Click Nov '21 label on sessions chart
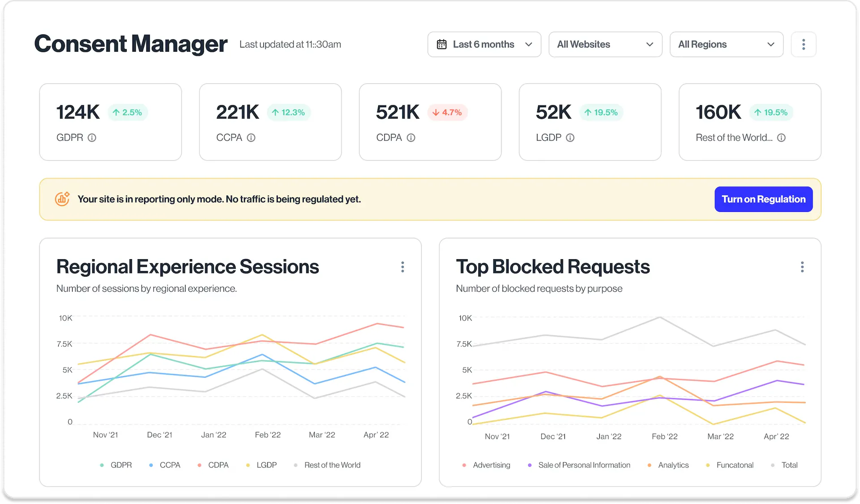860x504 pixels. point(106,435)
